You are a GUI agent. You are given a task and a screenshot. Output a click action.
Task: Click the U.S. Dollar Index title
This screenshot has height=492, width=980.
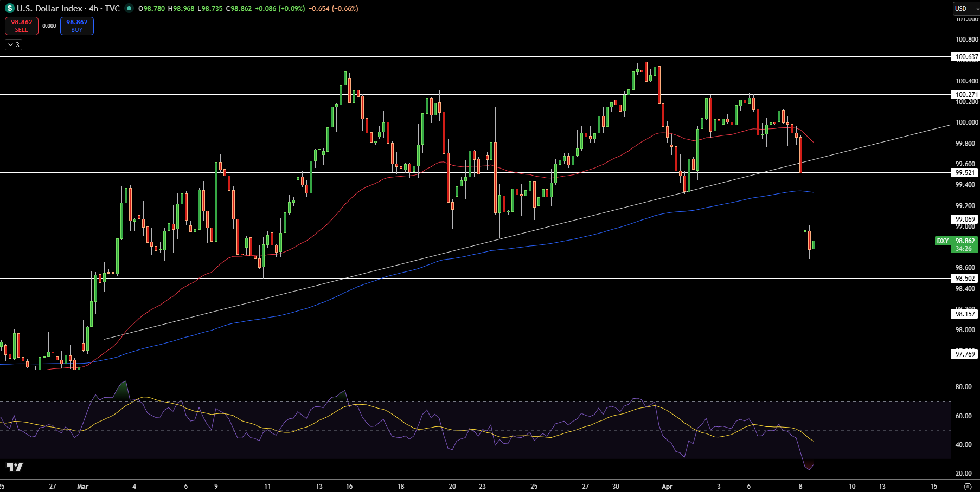click(49, 8)
